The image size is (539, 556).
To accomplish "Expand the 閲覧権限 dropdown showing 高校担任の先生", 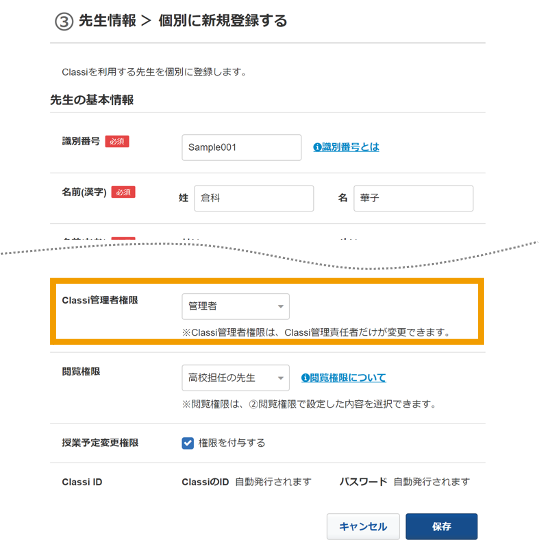I will click(235, 378).
